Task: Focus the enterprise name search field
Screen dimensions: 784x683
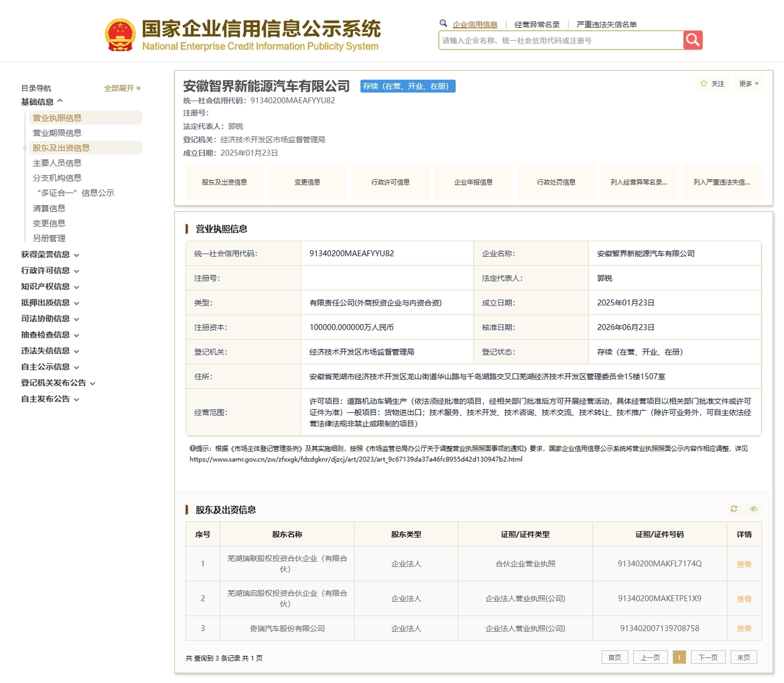Action: coord(561,40)
